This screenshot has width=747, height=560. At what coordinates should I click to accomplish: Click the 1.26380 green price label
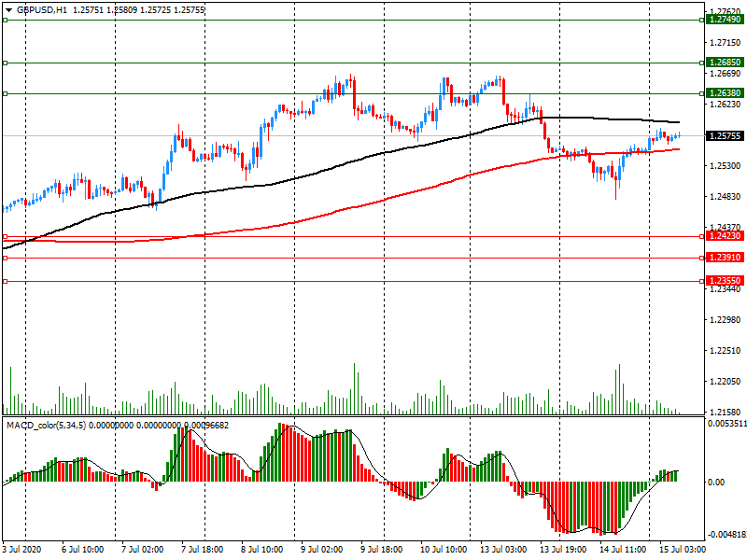[725, 93]
